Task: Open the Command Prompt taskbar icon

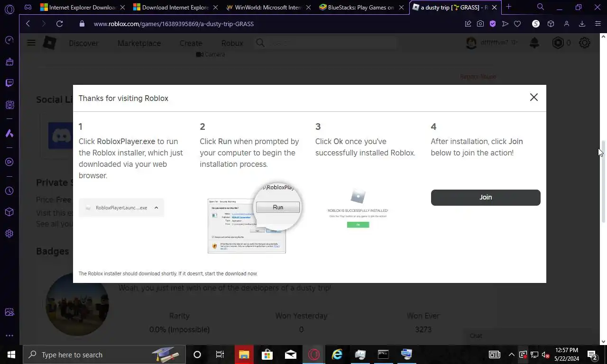Action: (383, 355)
